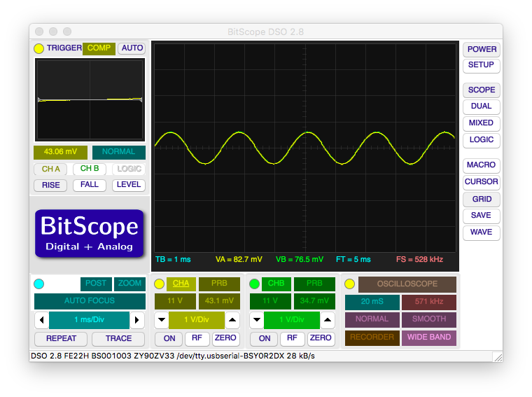This screenshot has height=397, width=532.
Task: Click the yellow Oscilloscope panel indicator light
Action: [x=349, y=284]
